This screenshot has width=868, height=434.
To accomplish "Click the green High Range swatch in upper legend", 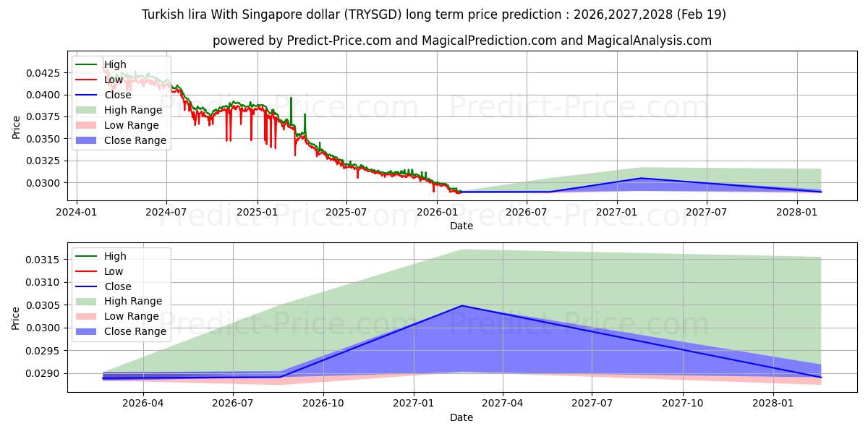I will 87,110.
